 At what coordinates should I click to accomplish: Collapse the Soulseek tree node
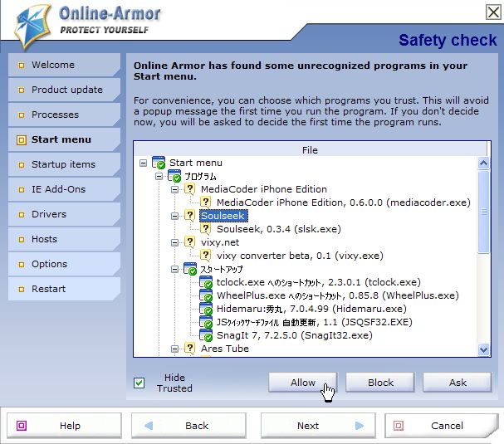click(x=174, y=217)
